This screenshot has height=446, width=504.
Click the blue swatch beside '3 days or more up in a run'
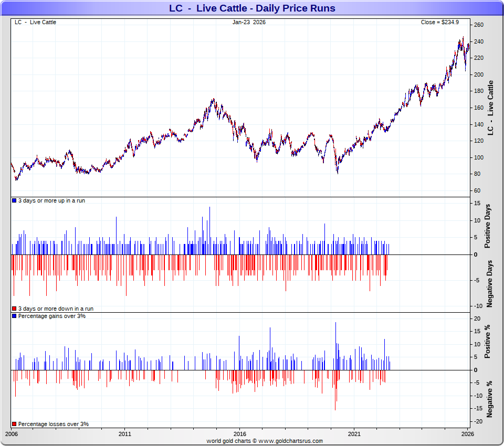pos(14,200)
